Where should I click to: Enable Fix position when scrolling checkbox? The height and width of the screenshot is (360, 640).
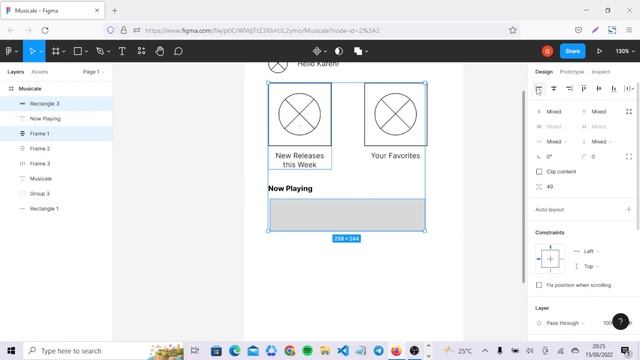[539, 285]
